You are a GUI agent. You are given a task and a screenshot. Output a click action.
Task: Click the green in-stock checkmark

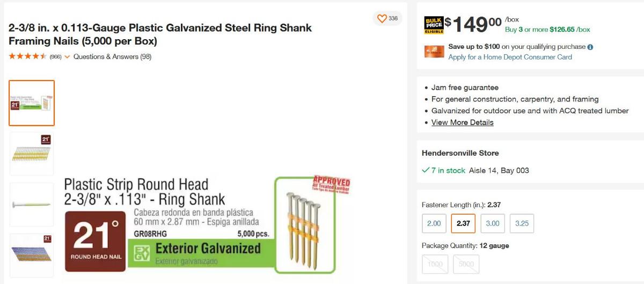tap(426, 171)
